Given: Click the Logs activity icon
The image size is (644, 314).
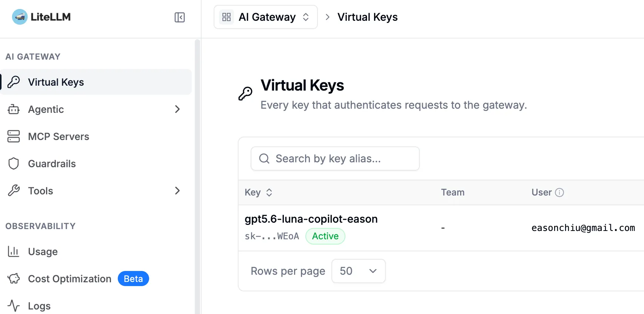Looking at the screenshot, I should click(x=14, y=306).
